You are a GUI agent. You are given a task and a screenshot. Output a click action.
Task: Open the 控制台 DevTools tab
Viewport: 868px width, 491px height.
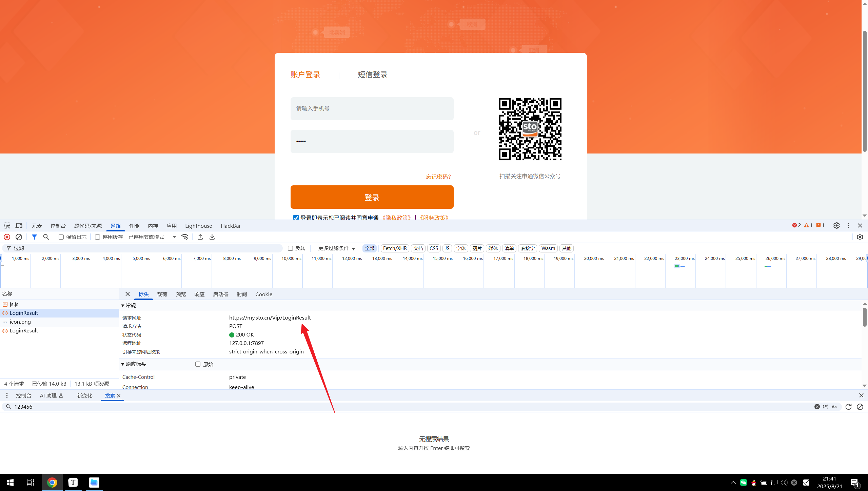coord(58,226)
